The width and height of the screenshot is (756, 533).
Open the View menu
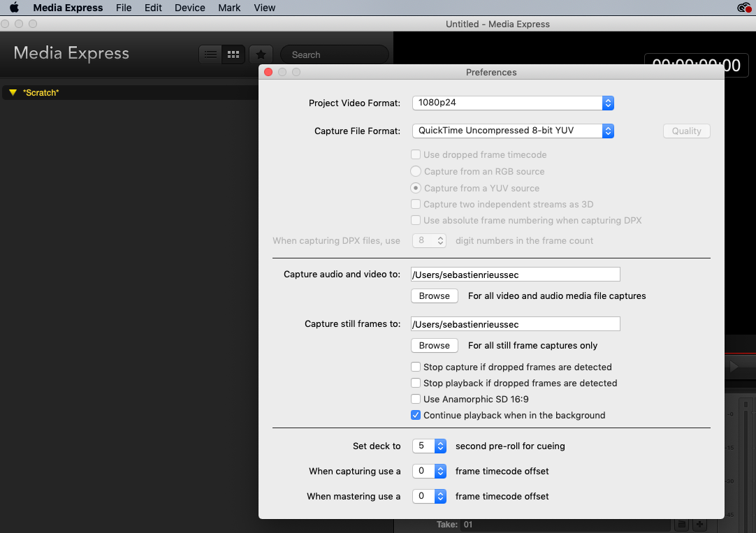click(x=264, y=8)
